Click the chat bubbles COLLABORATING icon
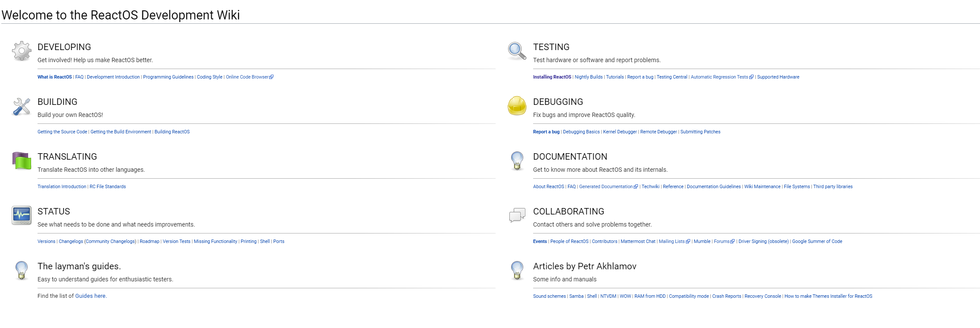This screenshot has width=980, height=328. [x=517, y=215]
